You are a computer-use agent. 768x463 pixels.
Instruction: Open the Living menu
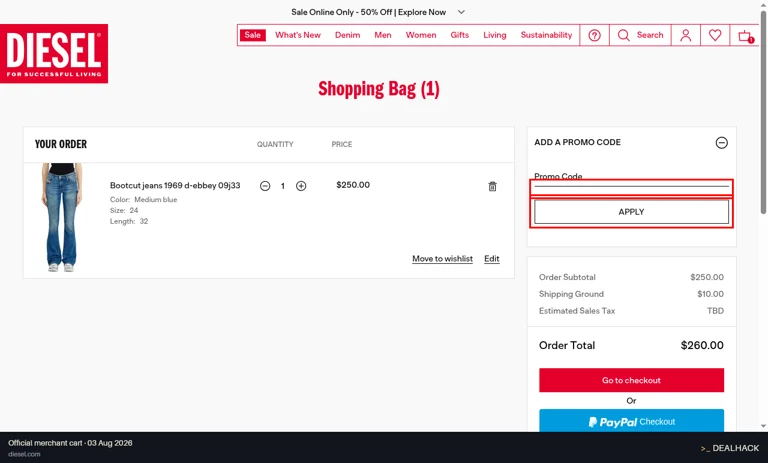pos(495,35)
